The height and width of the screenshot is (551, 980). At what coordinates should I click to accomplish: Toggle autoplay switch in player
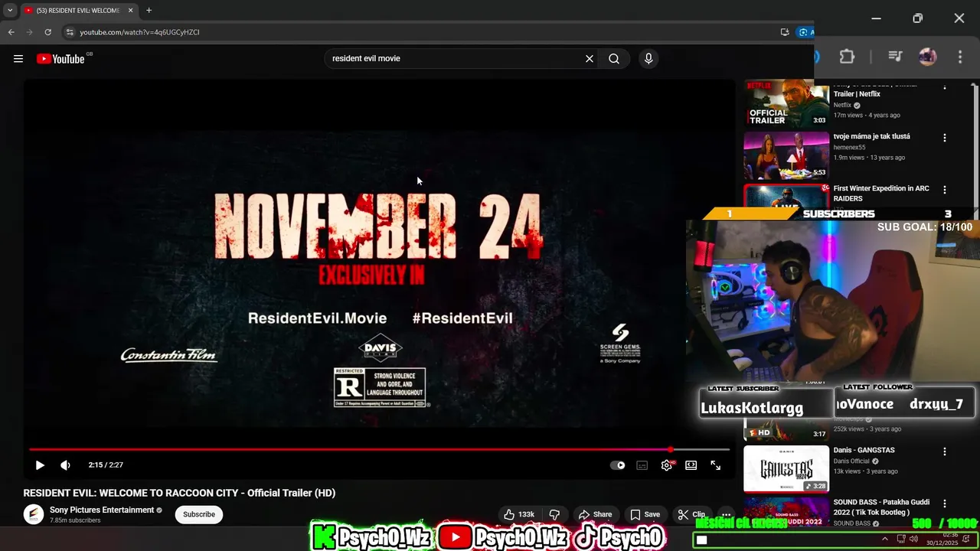pos(618,465)
